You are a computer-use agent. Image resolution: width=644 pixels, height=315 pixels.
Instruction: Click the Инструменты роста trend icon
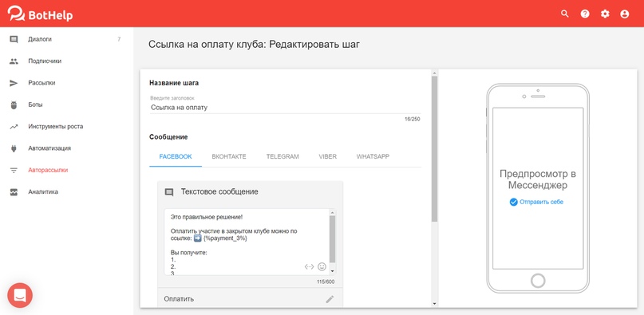(14, 127)
